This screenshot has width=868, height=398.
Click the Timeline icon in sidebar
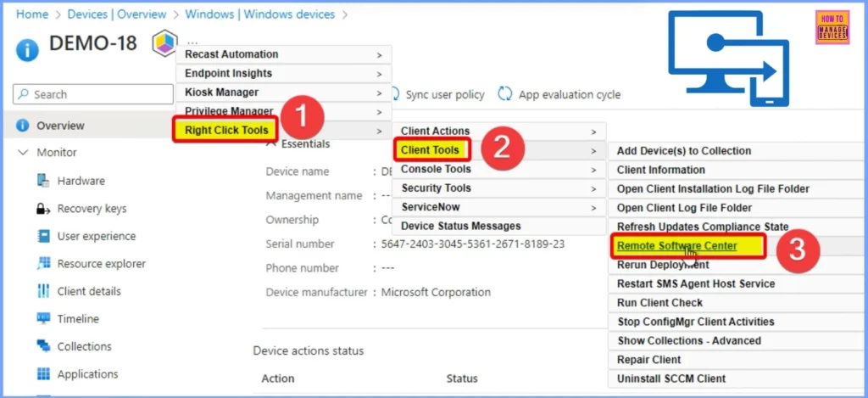point(43,319)
